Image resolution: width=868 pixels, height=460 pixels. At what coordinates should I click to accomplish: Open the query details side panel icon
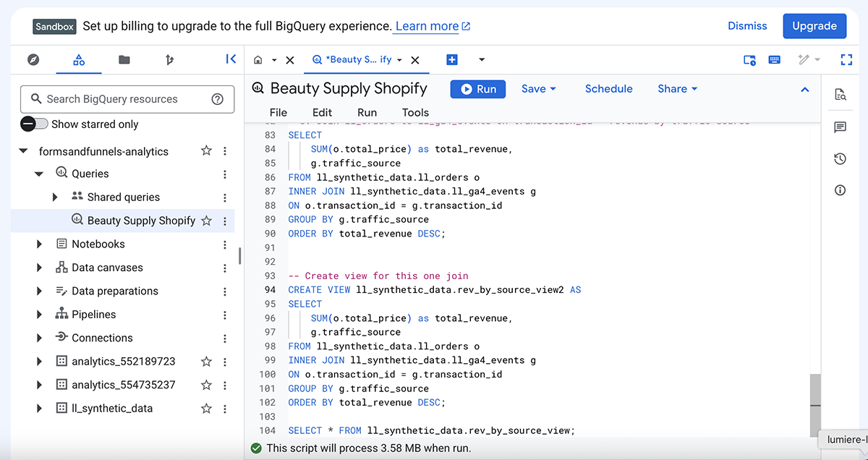coord(840,94)
